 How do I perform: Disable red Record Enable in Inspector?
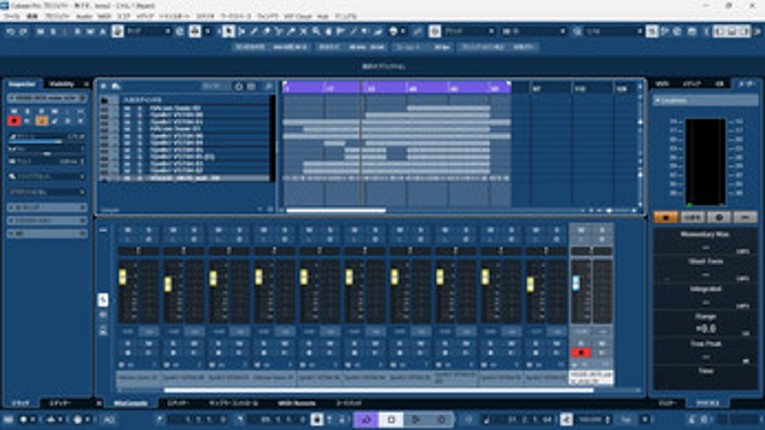14,121
